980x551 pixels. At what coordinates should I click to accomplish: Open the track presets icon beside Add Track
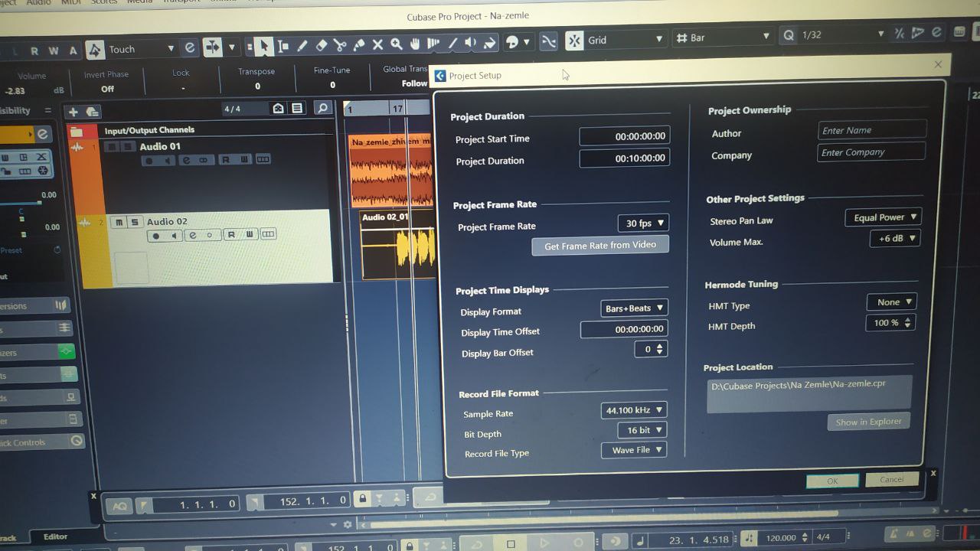(x=92, y=112)
